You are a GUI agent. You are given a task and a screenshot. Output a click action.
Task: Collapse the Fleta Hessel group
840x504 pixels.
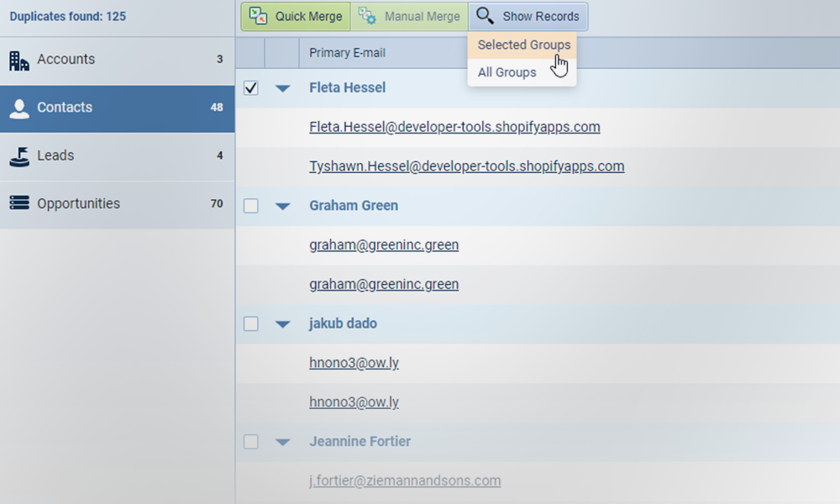click(283, 88)
